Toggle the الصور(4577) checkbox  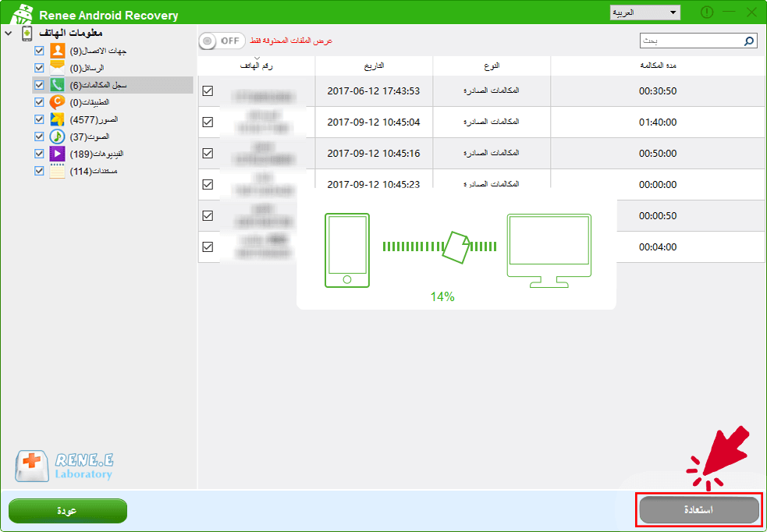point(39,119)
